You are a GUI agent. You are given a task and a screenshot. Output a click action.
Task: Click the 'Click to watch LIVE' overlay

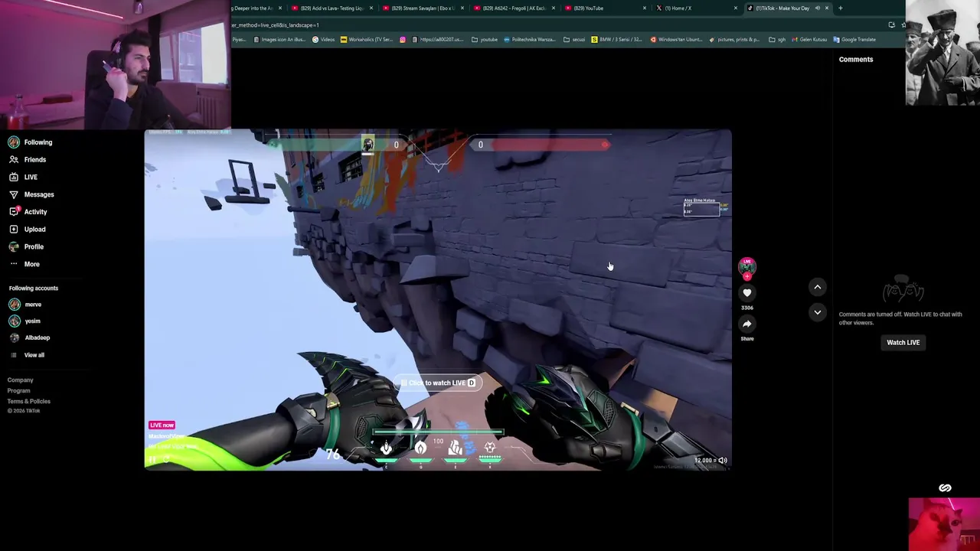click(438, 383)
